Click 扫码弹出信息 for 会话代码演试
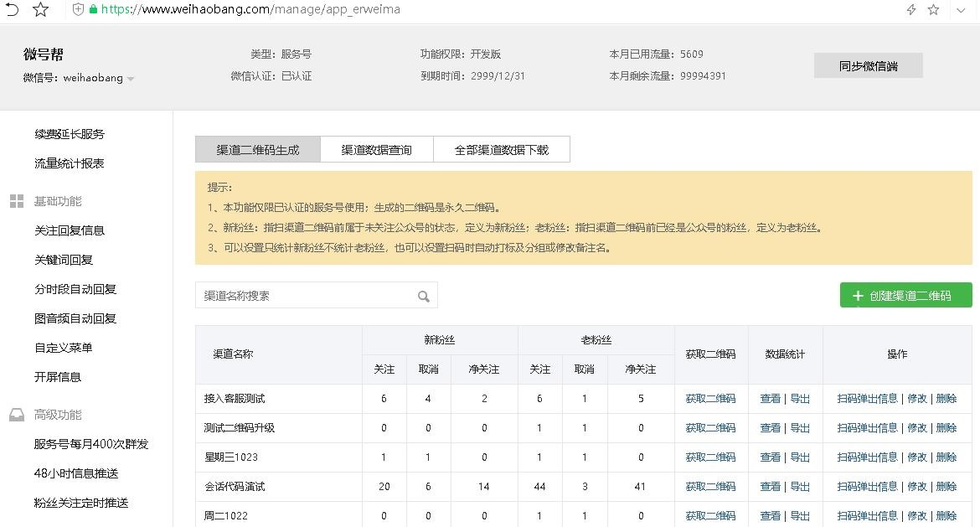The image size is (980, 527). tap(868, 487)
